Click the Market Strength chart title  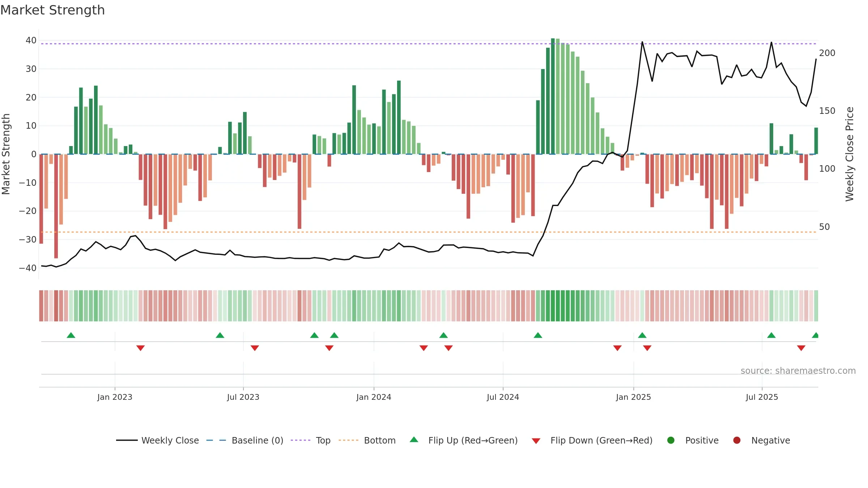click(52, 10)
